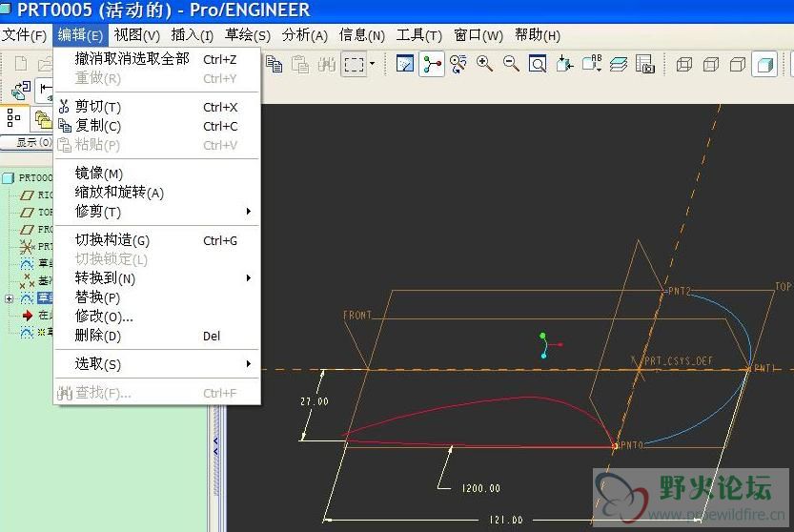Expand the 修剪(T) submenu

[157, 212]
